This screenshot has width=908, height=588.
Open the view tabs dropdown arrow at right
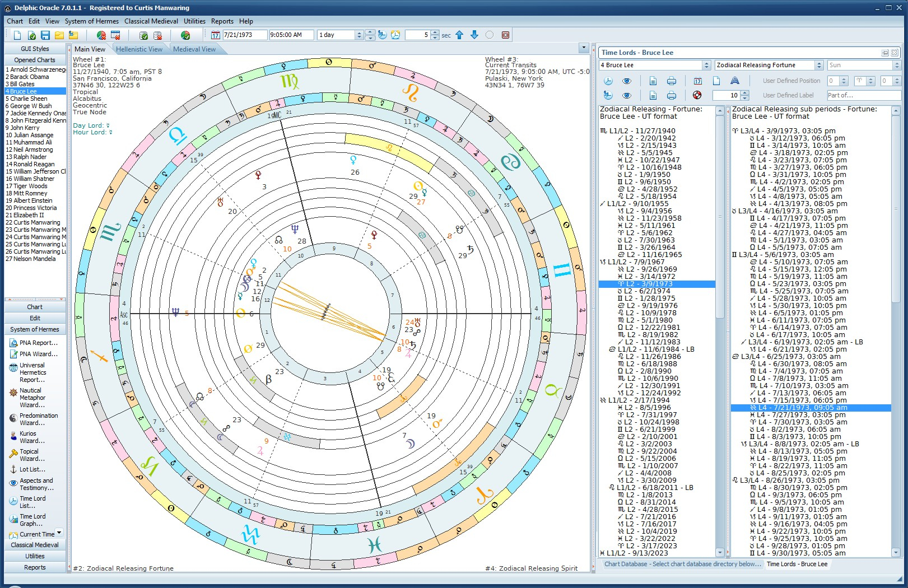tap(584, 49)
